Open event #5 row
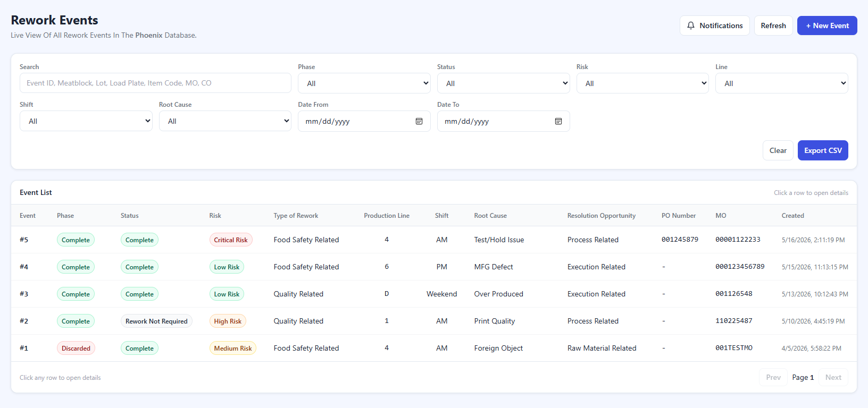868x408 pixels. pos(434,240)
